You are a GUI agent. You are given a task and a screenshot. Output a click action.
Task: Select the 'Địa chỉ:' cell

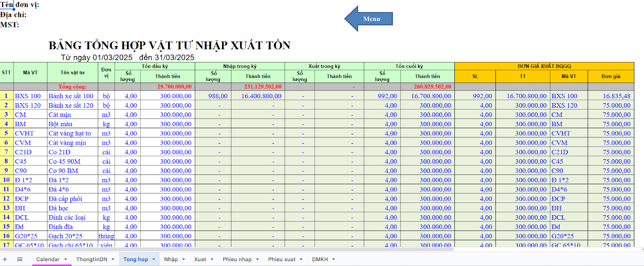click(x=13, y=15)
